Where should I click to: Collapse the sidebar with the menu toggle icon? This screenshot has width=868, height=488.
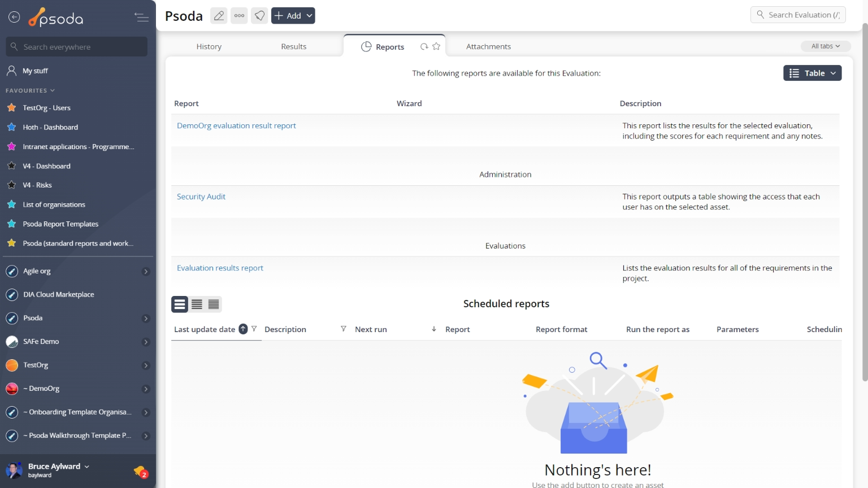(x=141, y=18)
